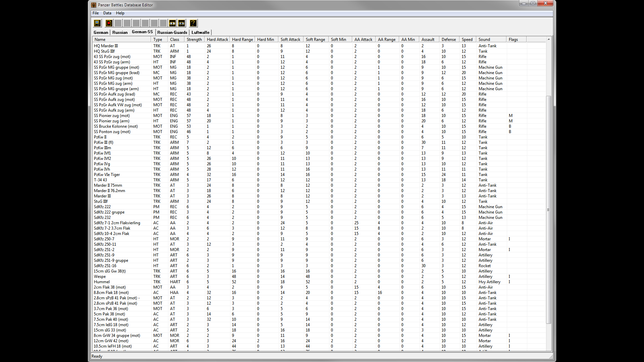The width and height of the screenshot is (644, 362).
Task: Click the AA Attack column header
Action: coord(364,40)
